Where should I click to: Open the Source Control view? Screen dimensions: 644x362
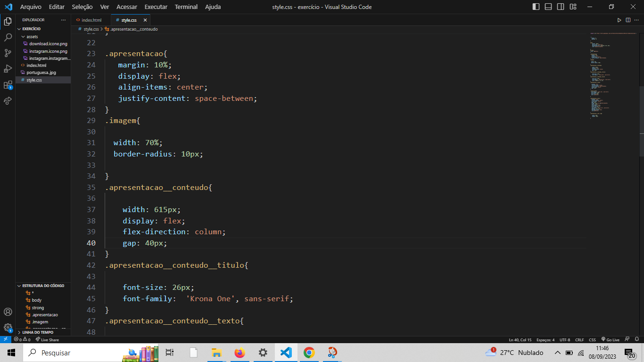8,53
